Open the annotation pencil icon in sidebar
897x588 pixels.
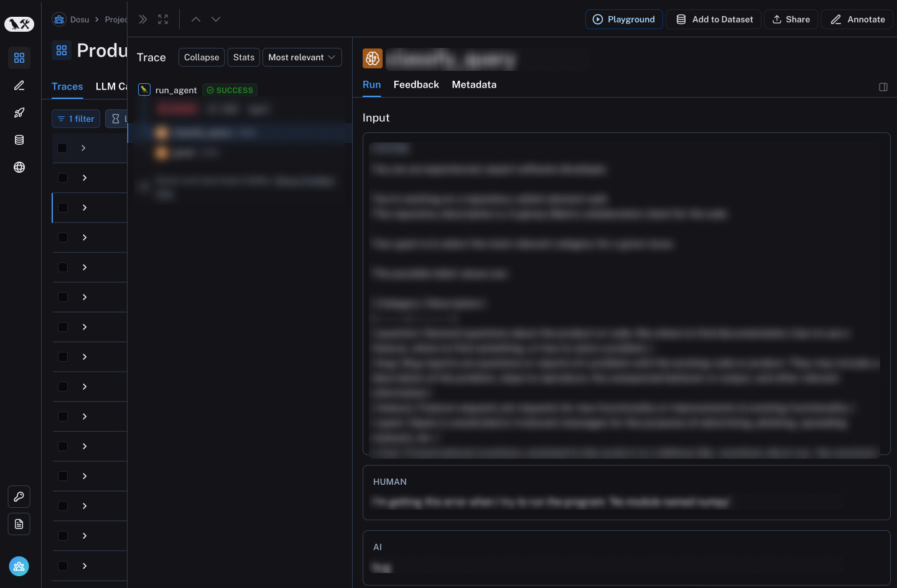click(19, 85)
